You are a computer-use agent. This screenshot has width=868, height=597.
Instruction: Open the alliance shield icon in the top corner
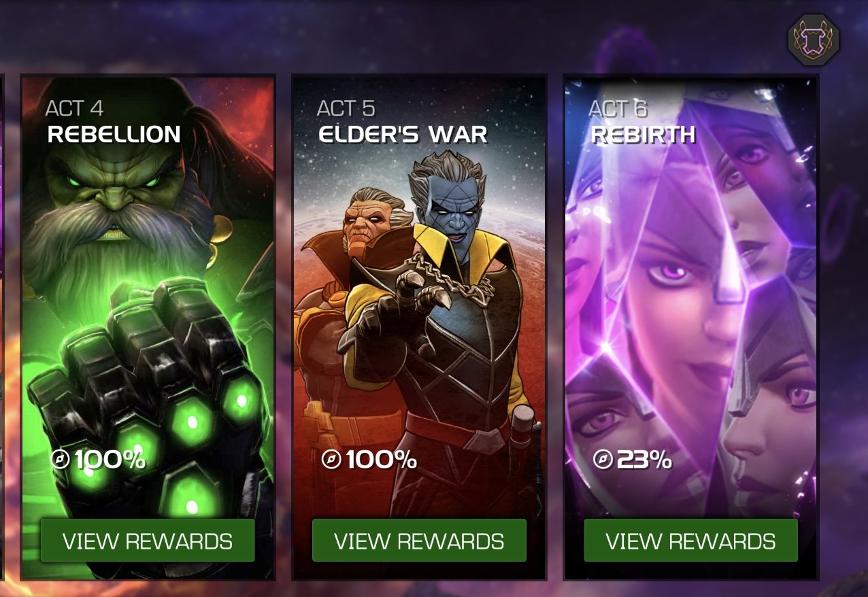[814, 40]
